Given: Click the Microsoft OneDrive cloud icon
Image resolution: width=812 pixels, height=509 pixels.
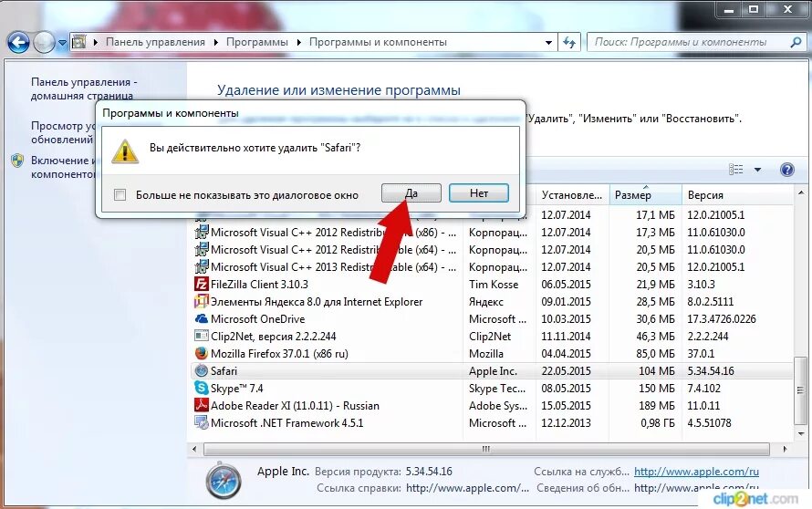Looking at the screenshot, I should (x=201, y=318).
